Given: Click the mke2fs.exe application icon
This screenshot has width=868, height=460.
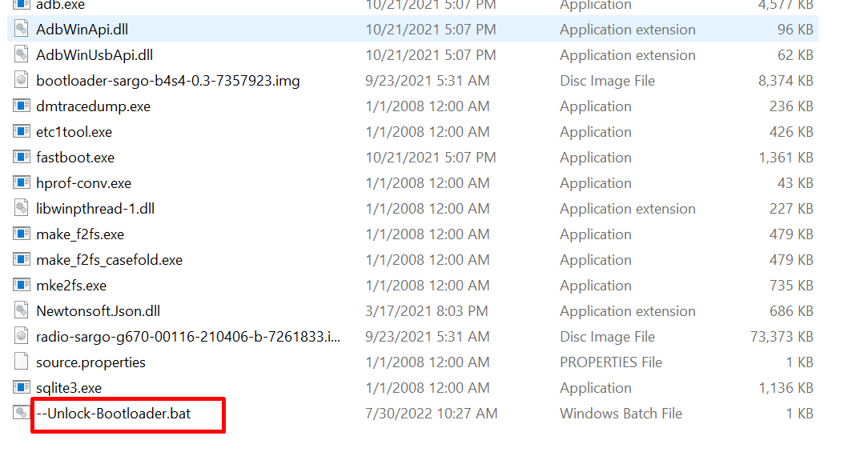Looking at the screenshot, I should coord(22,286).
